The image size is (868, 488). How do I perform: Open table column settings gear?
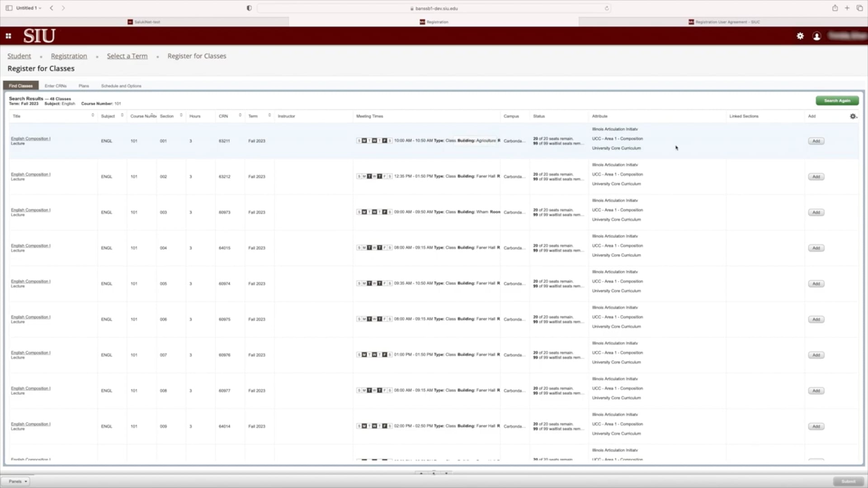coord(853,116)
